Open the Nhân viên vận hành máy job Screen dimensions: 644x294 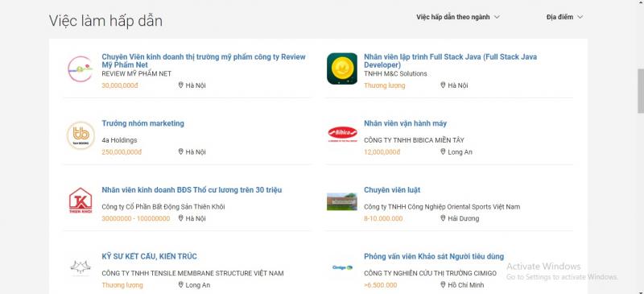click(x=406, y=123)
